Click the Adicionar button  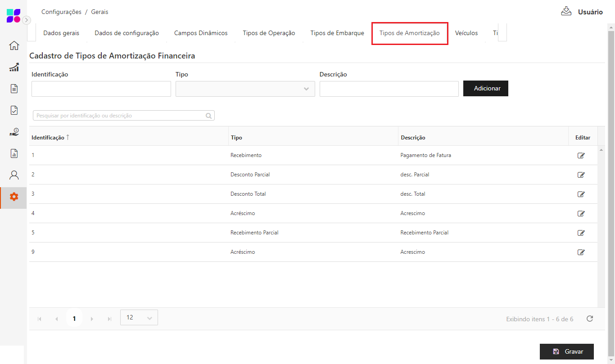(485, 89)
